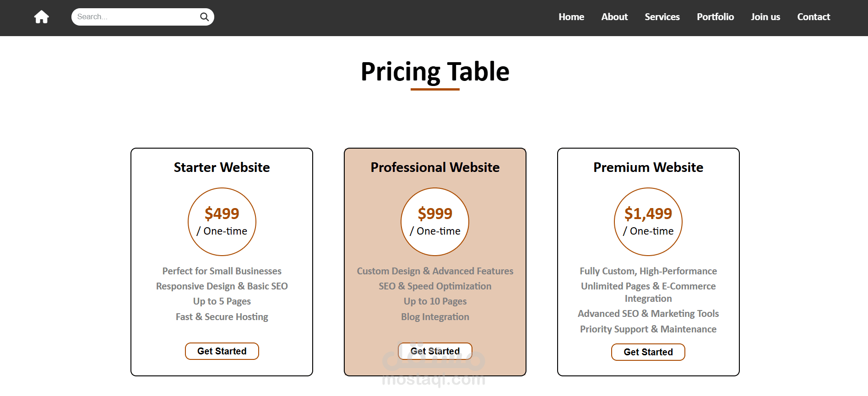Select the Join us nav link
Screen dimensions: 868x396
click(765, 17)
